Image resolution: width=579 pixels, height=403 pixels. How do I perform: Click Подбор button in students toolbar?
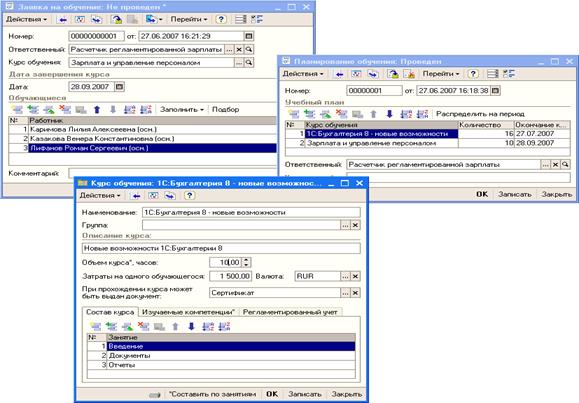pos(225,110)
